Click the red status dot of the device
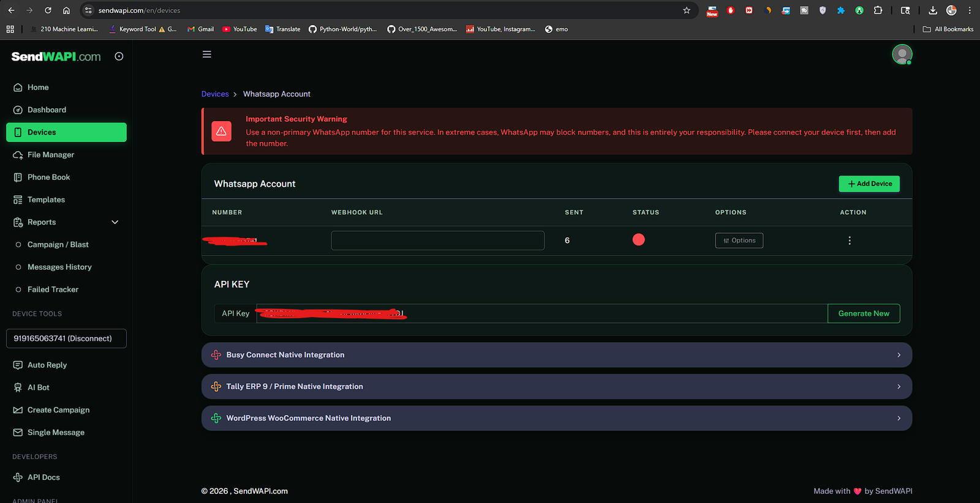 (639, 240)
